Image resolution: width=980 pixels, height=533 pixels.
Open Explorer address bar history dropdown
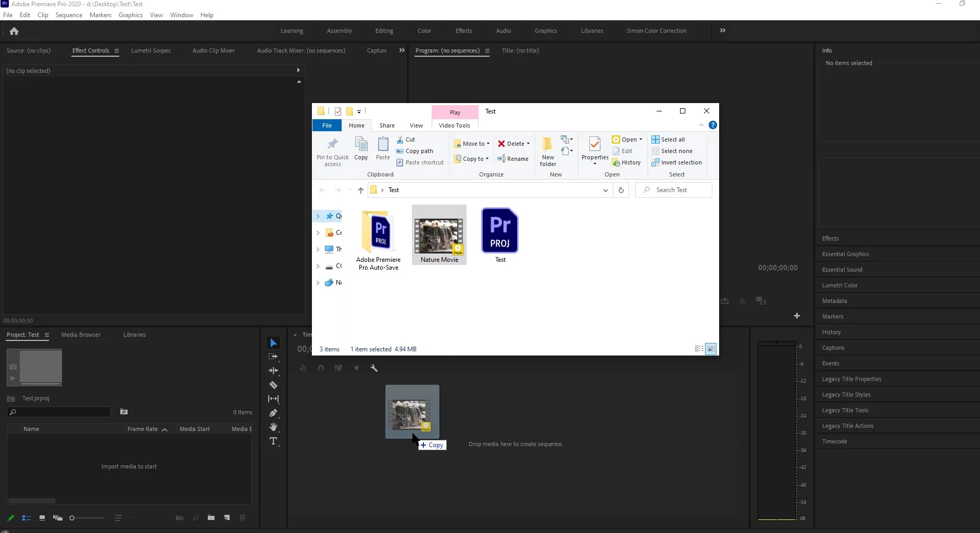(605, 191)
